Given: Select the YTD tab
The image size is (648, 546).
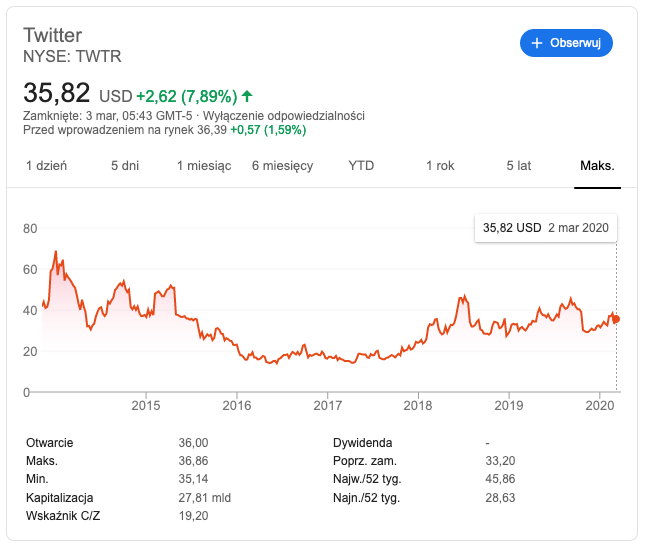Looking at the screenshot, I should [x=361, y=166].
